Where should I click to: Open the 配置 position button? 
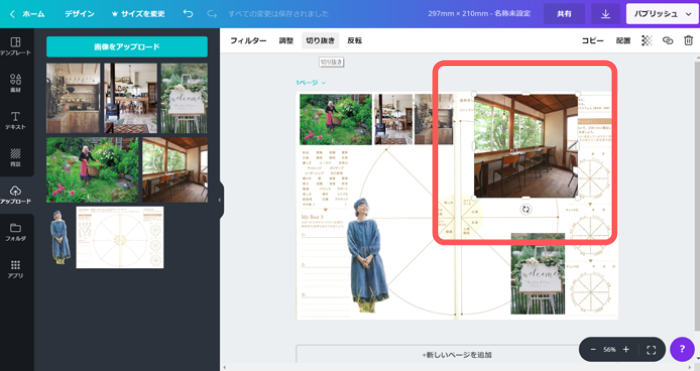[x=623, y=41]
